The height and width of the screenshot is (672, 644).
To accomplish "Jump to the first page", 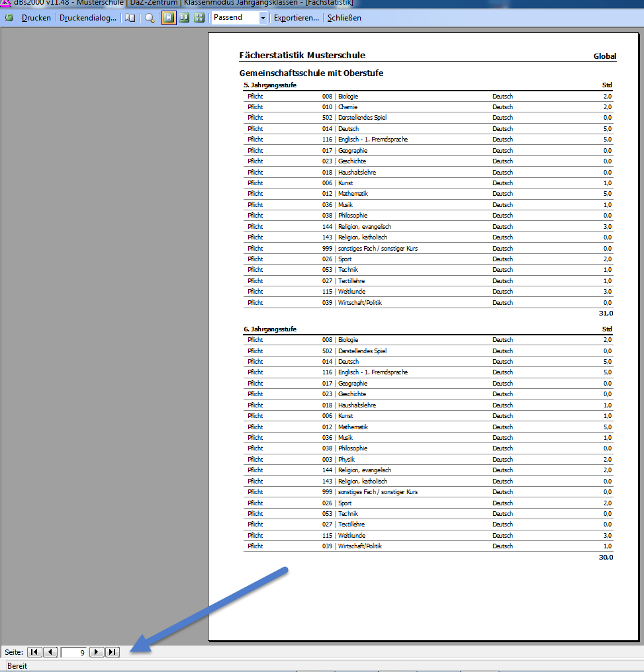I will 34,652.
